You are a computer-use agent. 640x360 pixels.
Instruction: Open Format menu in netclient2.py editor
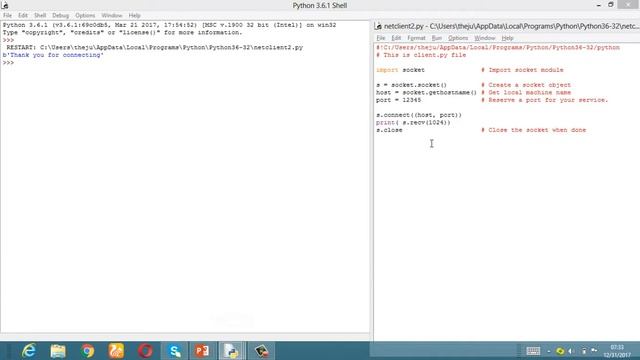pyautogui.click(x=416, y=38)
